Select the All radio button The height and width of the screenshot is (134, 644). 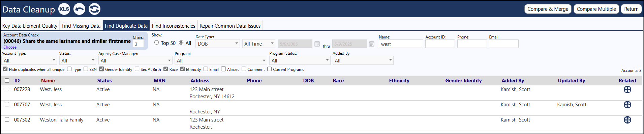(181, 43)
